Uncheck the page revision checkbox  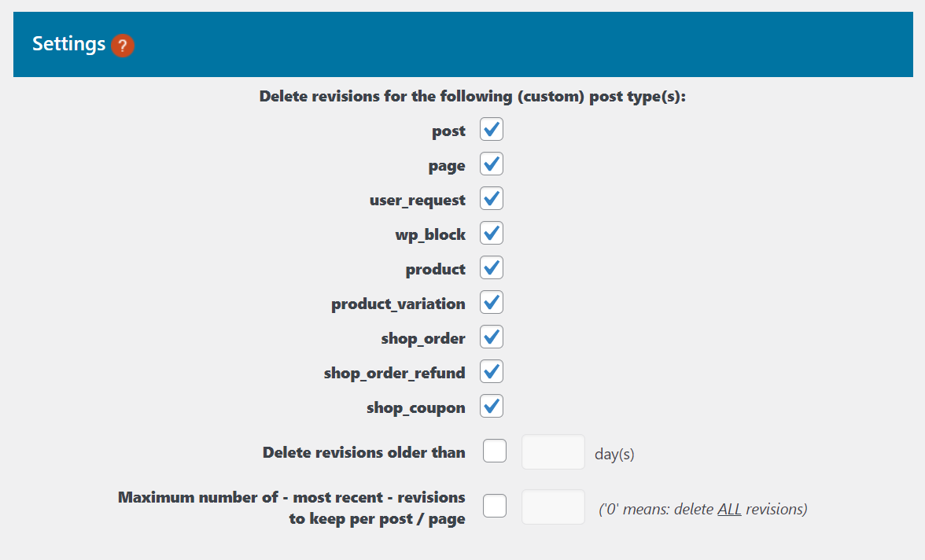tap(491, 164)
